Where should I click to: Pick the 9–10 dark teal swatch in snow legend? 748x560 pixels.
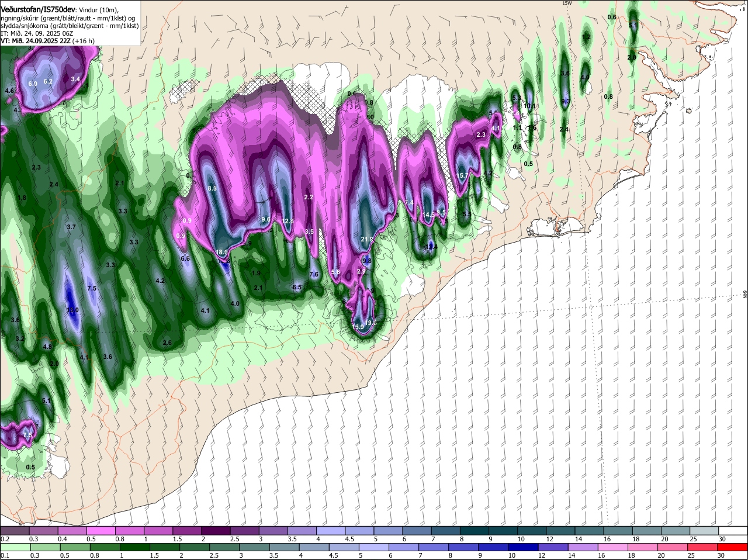pyautogui.click(x=503, y=531)
